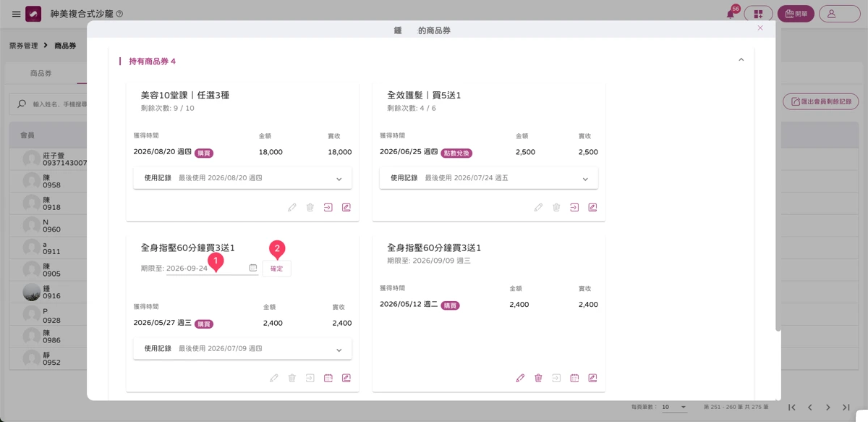Click 購買 tag on 2026/08/20 row
Image resolution: width=868 pixels, height=422 pixels.
click(204, 153)
